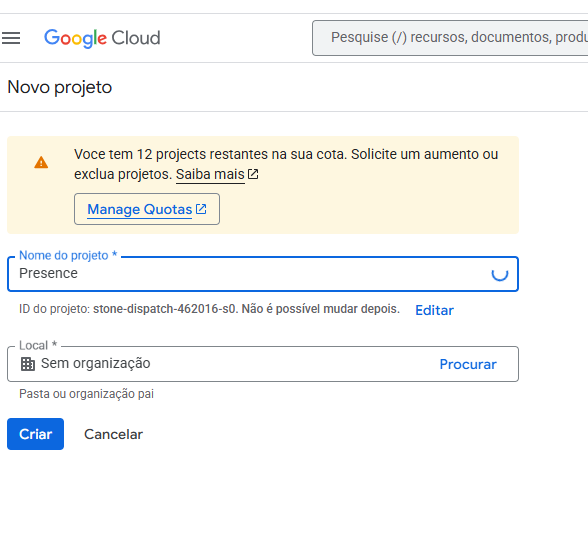
Task: Click the loading spinner in the project name field
Action: [500, 274]
